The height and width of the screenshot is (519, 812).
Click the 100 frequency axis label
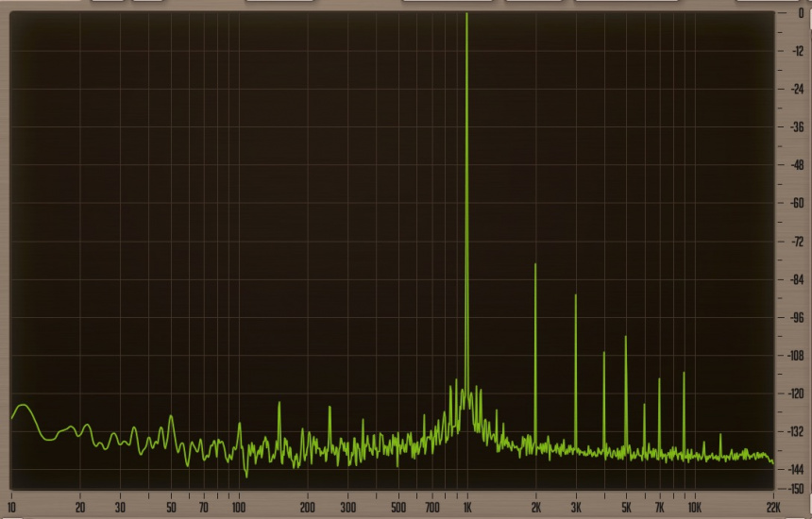(239, 507)
